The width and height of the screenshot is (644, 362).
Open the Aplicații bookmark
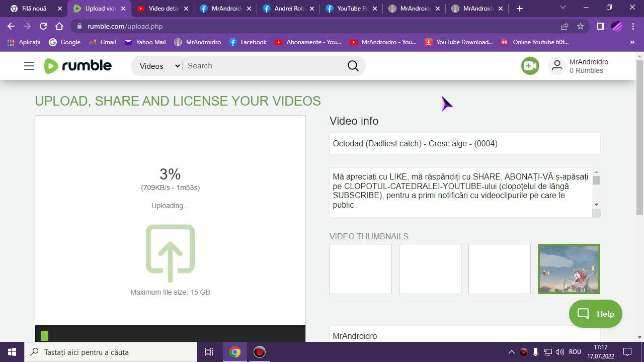tap(24, 42)
